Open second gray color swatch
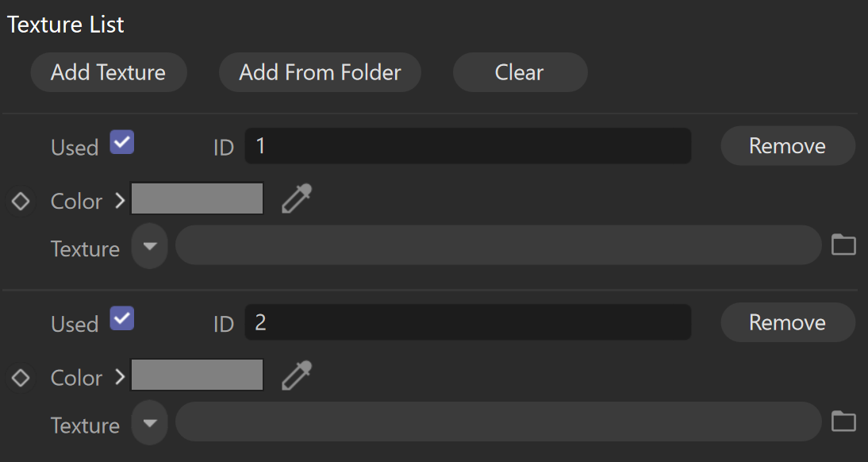This screenshot has width=868, height=462. [x=197, y=375]
